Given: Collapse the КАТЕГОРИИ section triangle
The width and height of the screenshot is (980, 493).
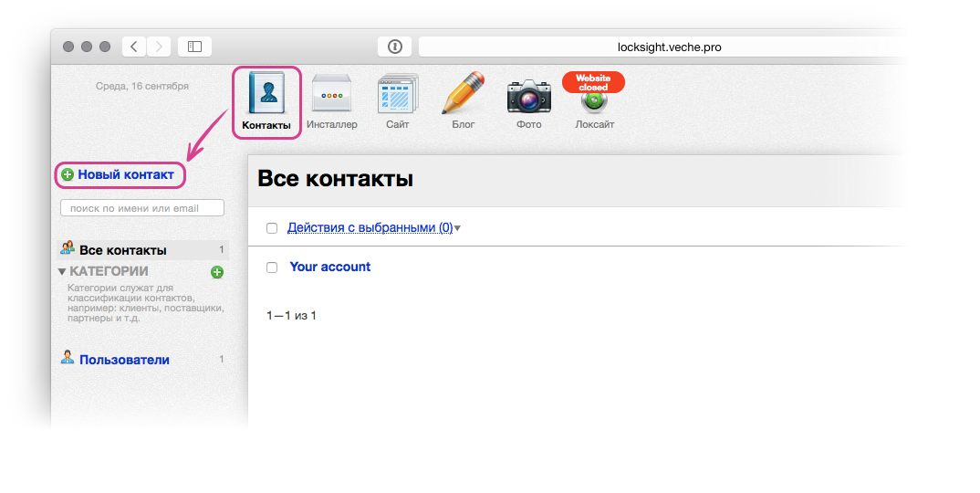Looking at the screenshot, I should (x=62, y=271).
